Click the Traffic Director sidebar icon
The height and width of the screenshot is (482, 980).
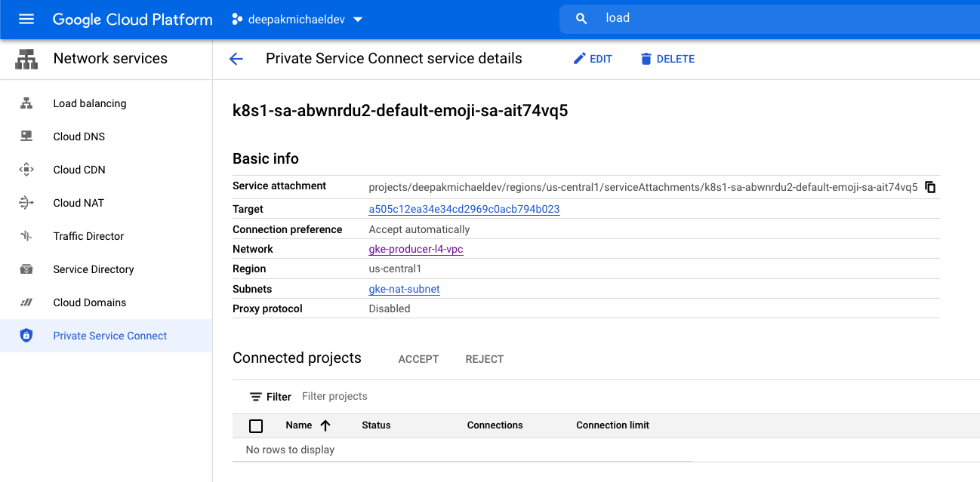(x=26, y=236)
